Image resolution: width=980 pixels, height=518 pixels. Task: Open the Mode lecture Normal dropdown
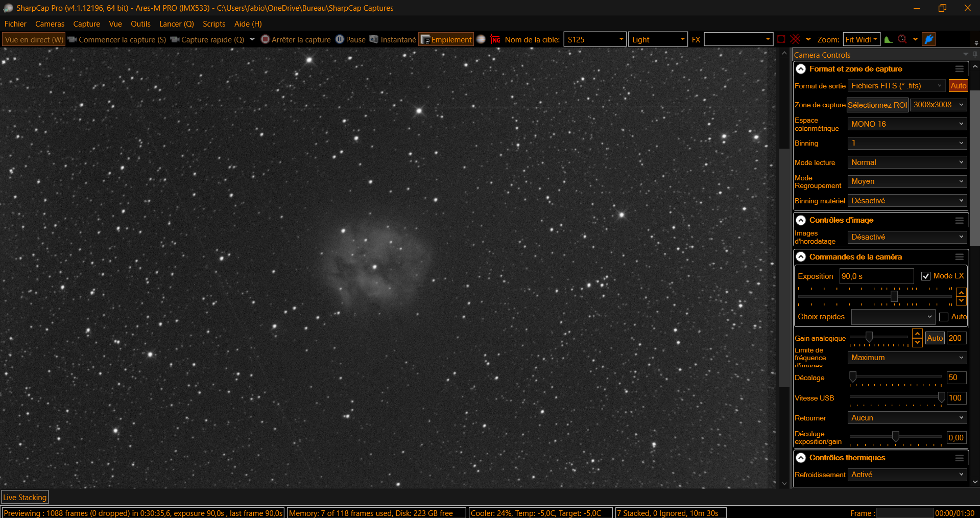[x=907, y=162]
